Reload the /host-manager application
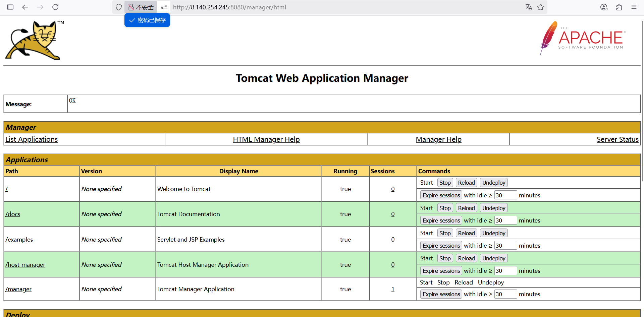The width and height of the screenshot is (644, 317). [x=467, y=258]
